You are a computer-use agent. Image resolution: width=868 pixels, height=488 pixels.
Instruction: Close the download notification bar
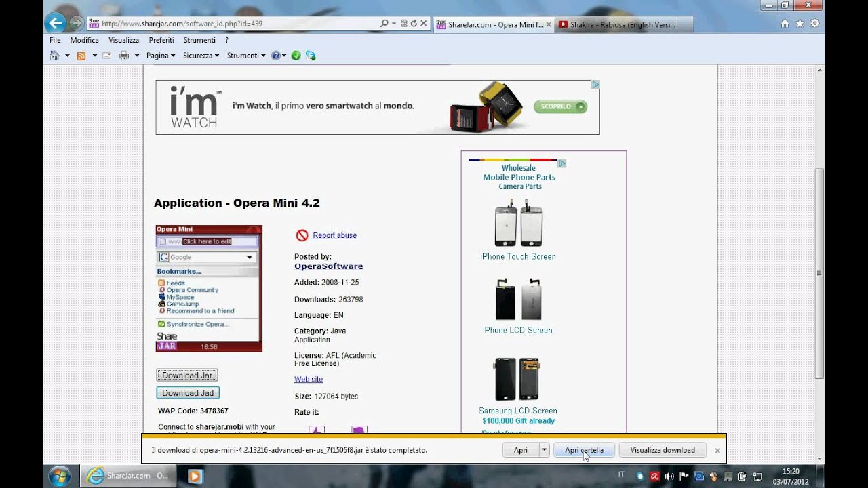[x=717, y=450]
